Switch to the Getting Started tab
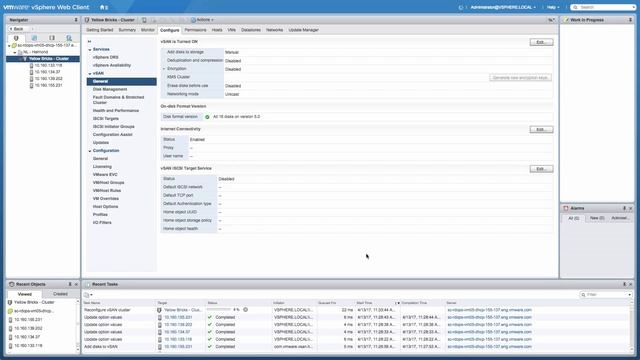Image resolution: width=640 pixels, height=360 pixels. pyautogui.click(x=100, y=30)
